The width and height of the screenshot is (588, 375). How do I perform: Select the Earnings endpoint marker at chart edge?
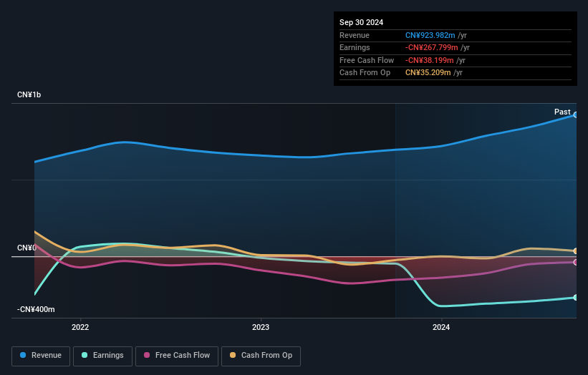575,298
